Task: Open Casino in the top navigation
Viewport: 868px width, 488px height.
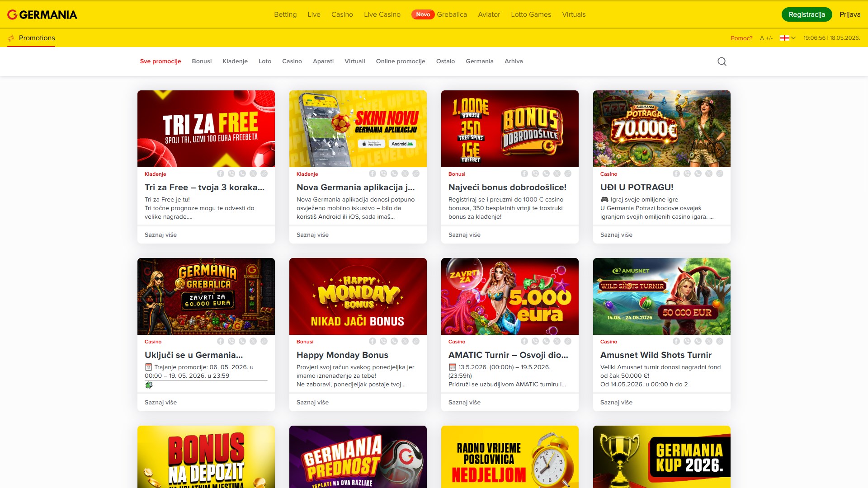Action: coord(342,14)
